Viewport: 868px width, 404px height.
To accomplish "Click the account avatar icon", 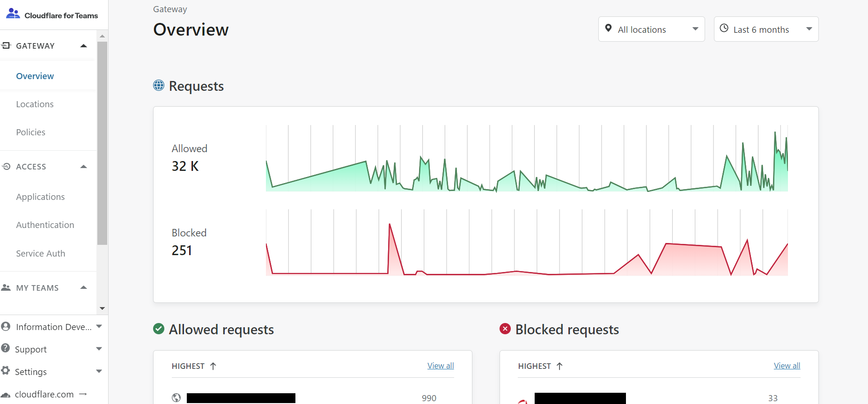I will tap(6, 326).
